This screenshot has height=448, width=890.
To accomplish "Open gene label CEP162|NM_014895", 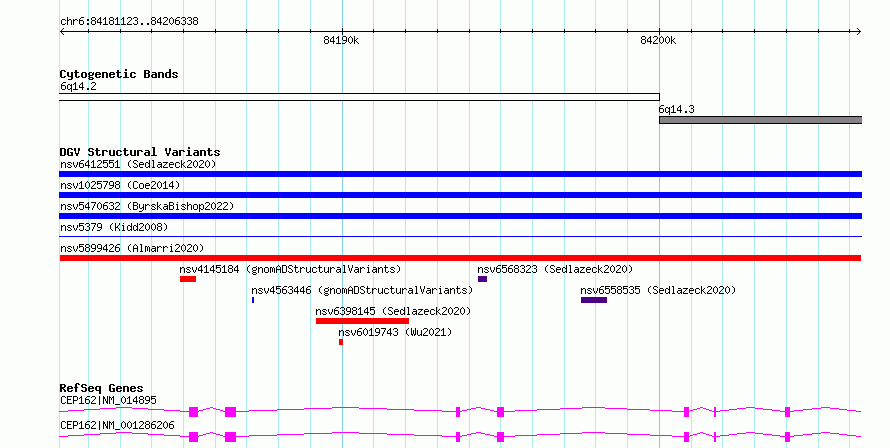I will point(108,400).
